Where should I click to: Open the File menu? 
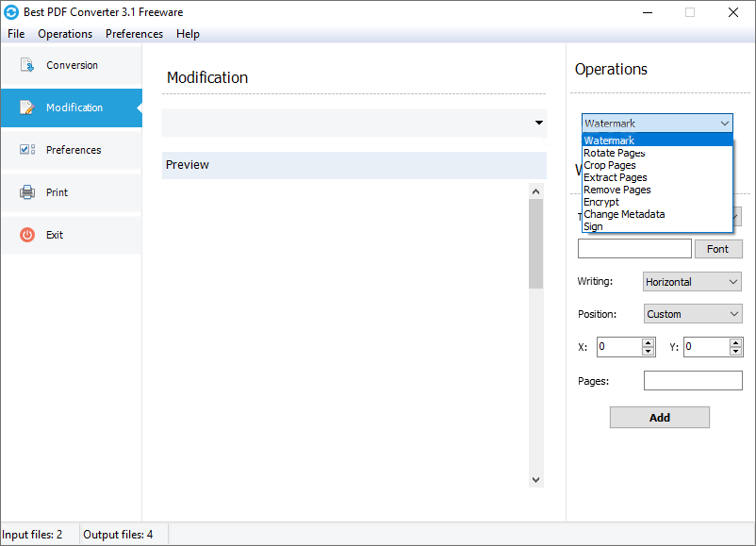point(16,34)
